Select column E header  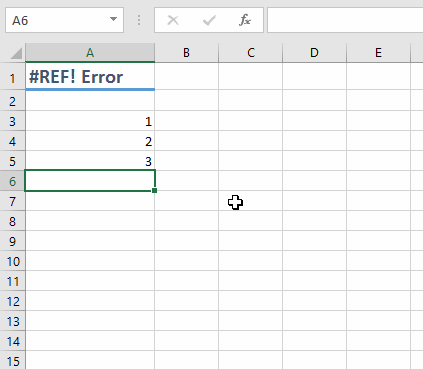click(x=378, y=53)
